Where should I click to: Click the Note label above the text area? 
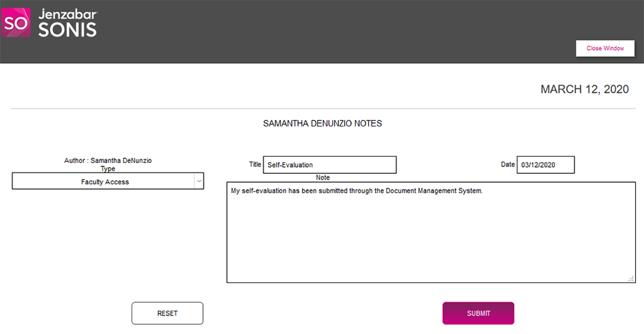[323, 178]
